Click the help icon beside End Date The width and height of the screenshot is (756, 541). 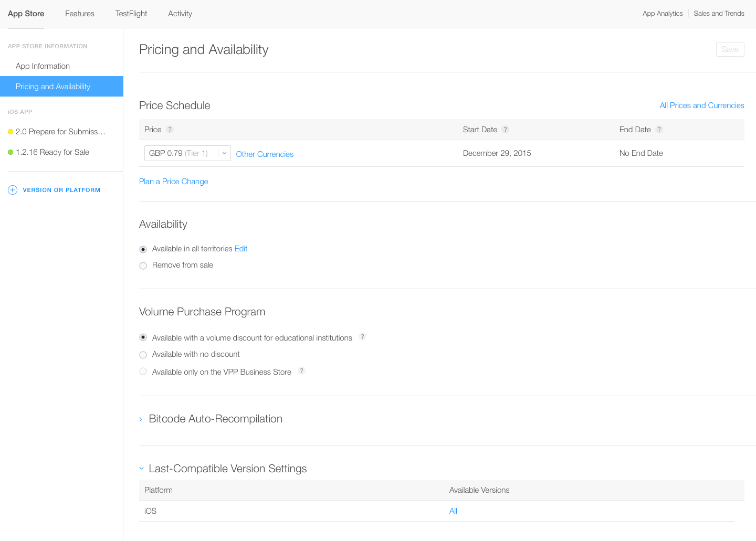(x=659, y=130)
